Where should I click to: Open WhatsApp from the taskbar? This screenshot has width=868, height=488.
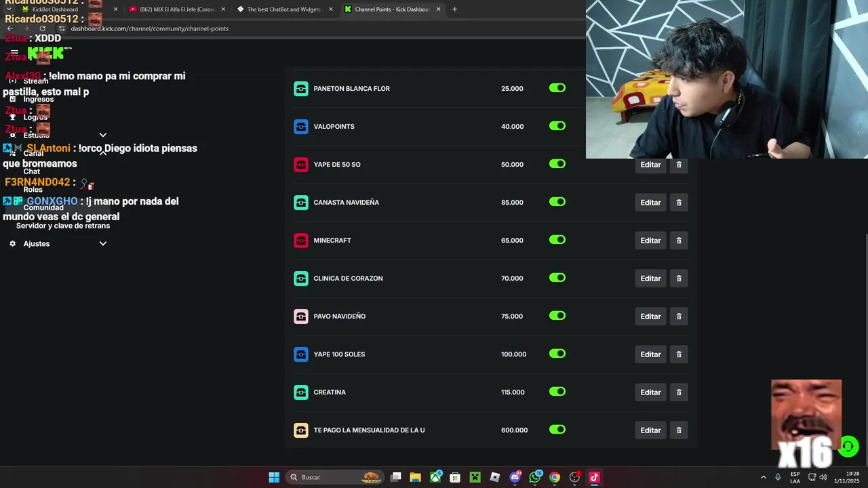click(535, 477)
